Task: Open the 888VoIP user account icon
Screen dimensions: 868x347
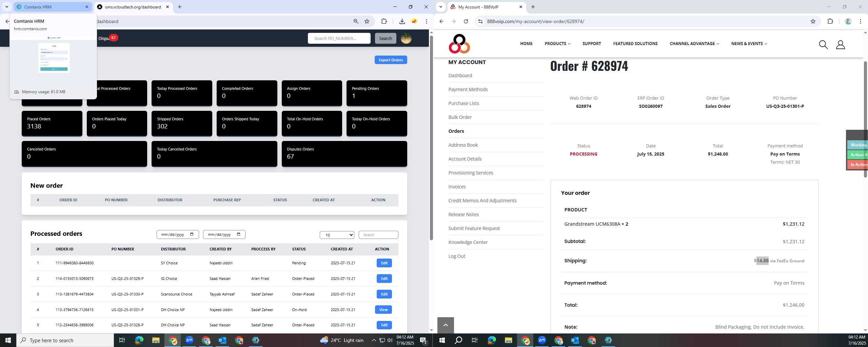Action: [x=840, y=44]
